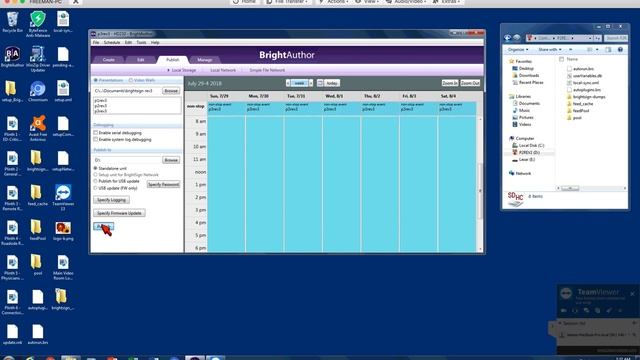Browse for the presentation folder path
640x360 pixels.
pos(171,91)
